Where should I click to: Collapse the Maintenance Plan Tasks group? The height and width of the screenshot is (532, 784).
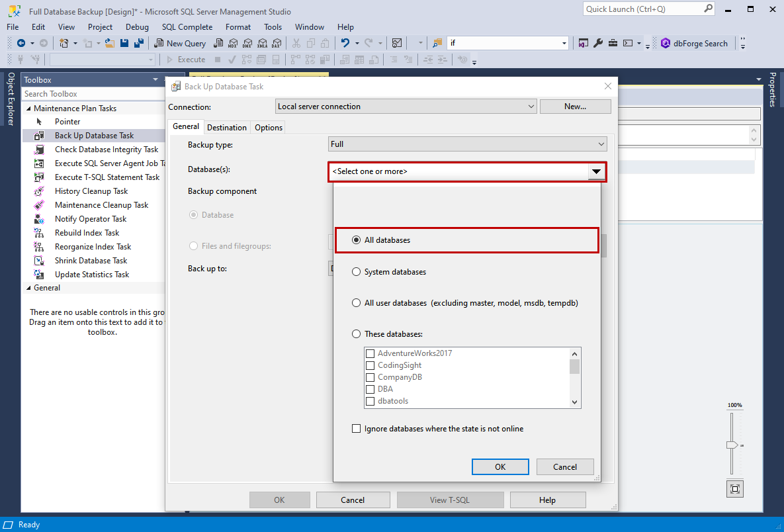(x=28, y=109)
